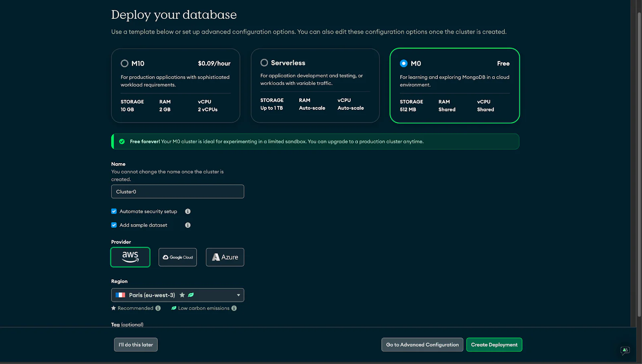The width and height of the screenshot is (642, 364).
Task: Click the France flag icon in the Region field
Action: [x=120, y=295]
